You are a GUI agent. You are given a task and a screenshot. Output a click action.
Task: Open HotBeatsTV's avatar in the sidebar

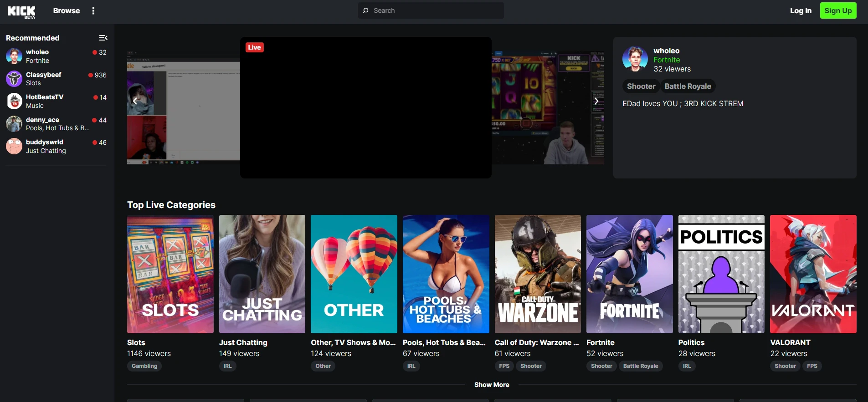[x=14, y=101]
